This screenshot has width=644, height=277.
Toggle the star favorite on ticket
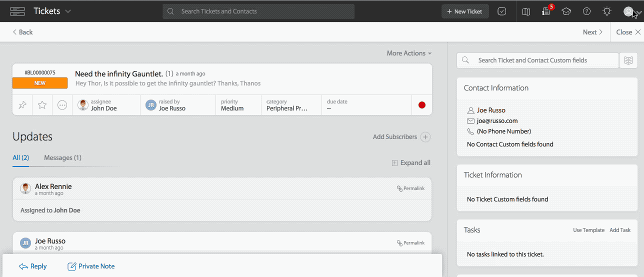tap(42, 105)
